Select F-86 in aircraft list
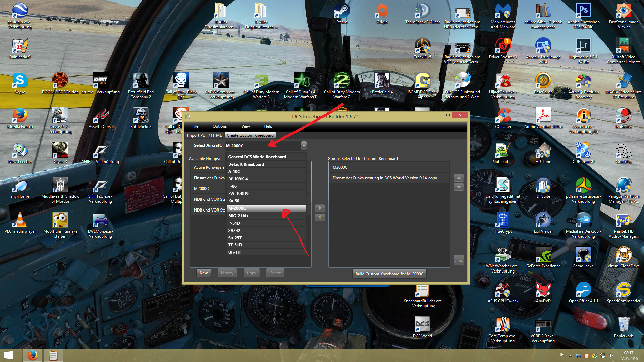This screenshot has width=644, height=362. click(x=266, y=186)
